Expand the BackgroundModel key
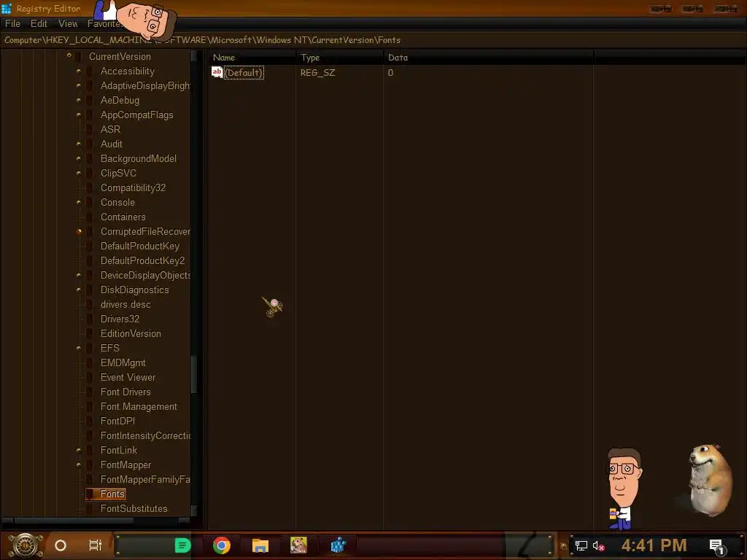 pos(79,158)
